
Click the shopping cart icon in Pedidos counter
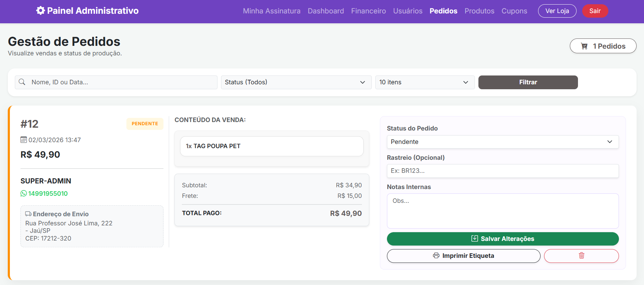584,46
